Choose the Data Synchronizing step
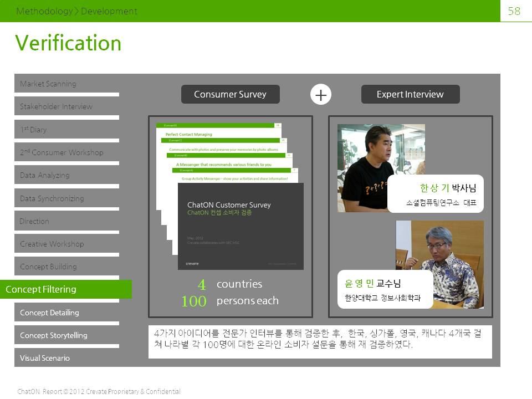Screen dimensions: 532x399 66,198
